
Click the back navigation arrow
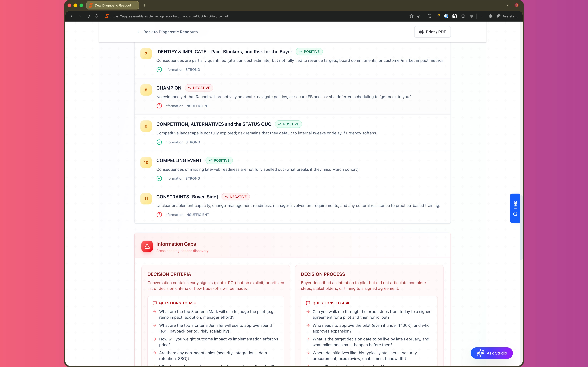tap(72, 16)
